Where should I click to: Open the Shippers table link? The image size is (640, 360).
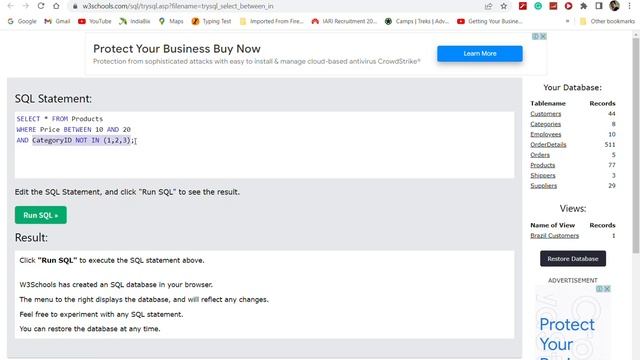pyautogui.click(x=543, y=175)
